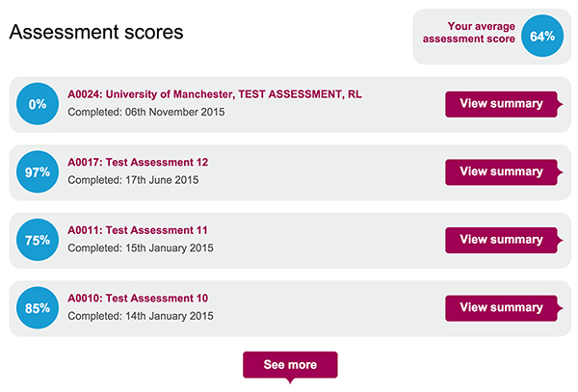Click the 0% score circle badge

(38, 104)
